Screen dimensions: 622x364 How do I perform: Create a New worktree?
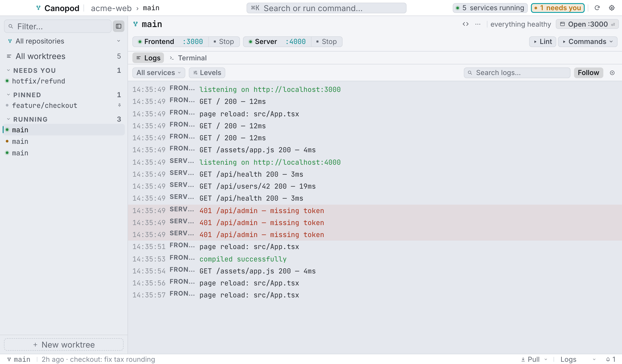tap(64, 344)
